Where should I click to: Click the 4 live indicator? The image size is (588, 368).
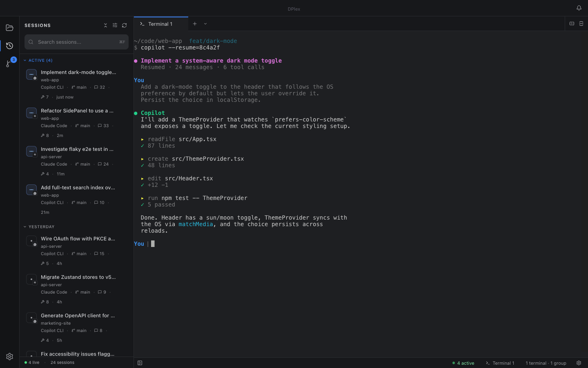(x=32, y=363)
